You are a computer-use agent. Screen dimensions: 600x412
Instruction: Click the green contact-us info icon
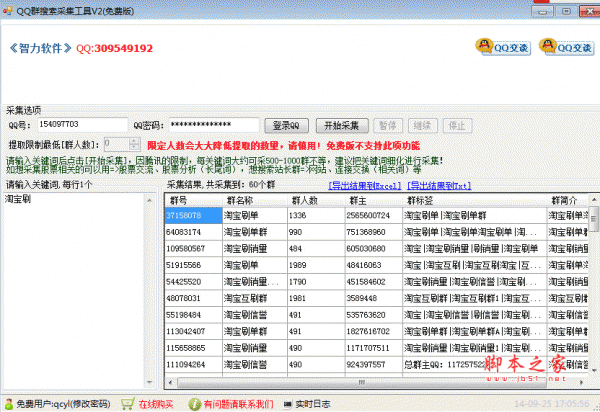(x=194, y=404)
